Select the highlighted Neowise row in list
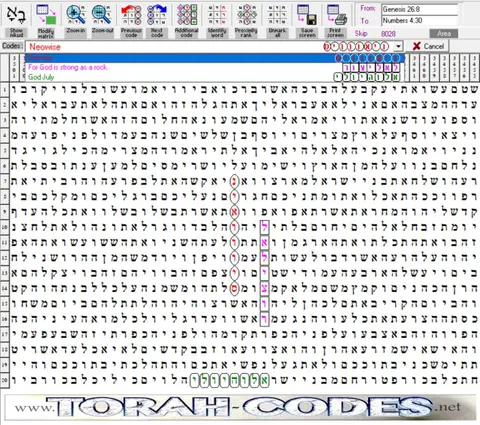 coord(215,58)
